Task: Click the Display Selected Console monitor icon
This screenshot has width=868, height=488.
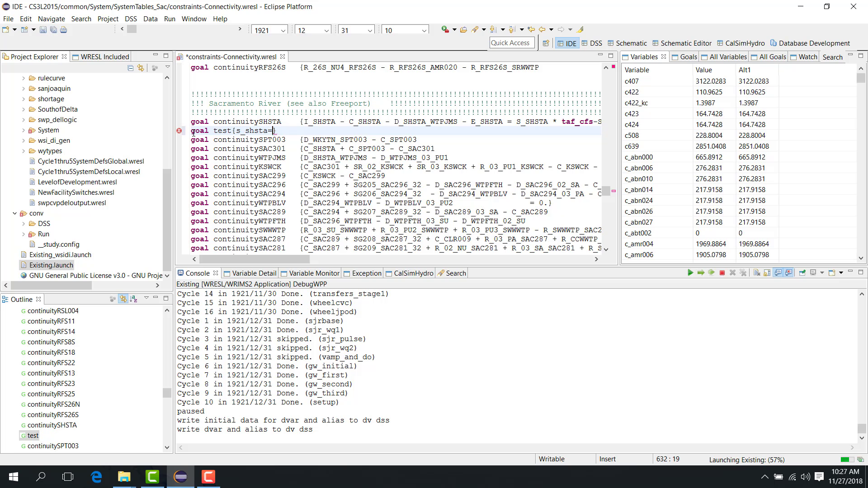Action: tap(813, 272)
